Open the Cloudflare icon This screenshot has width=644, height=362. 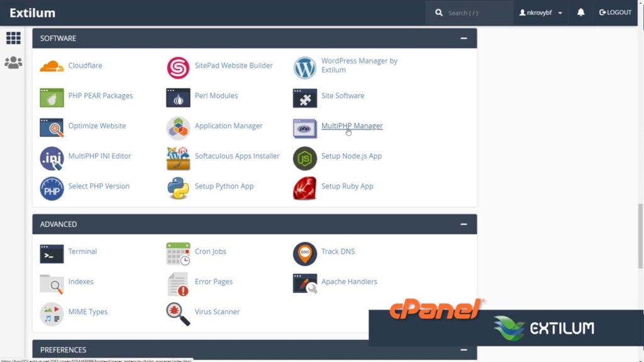tap(52, 67)
